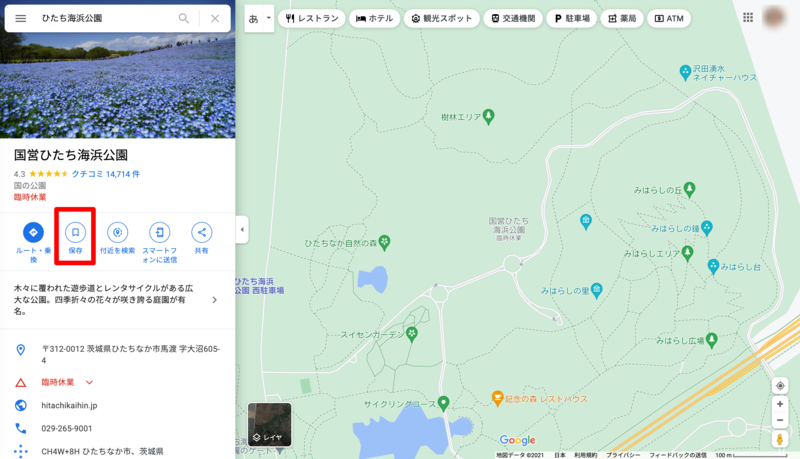Expand the 臨時休業 hours dropdown arrow
800x459 pixels.
click(89, 382)
